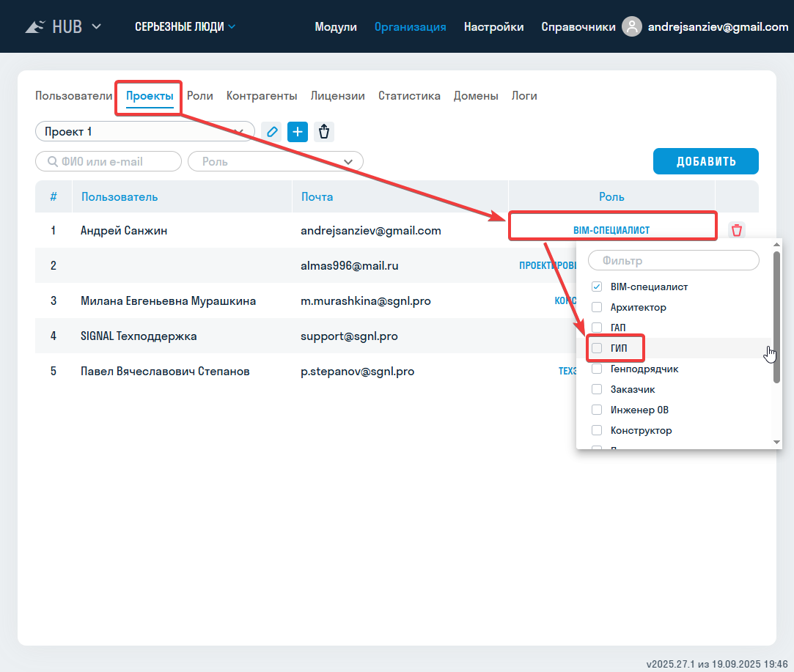Open the Настройки menu item
The height and width of the screenshot is (672, 794).
pyautogui.click(x=493, y=27)
